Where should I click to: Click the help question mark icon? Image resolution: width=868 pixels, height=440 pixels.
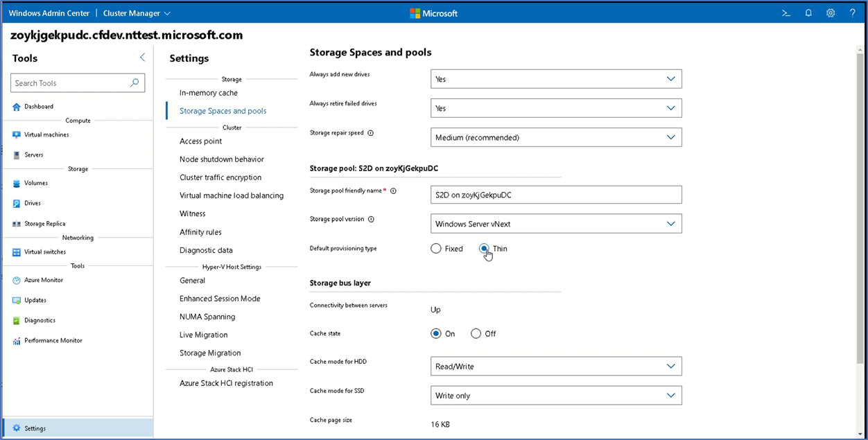(853, 13)
